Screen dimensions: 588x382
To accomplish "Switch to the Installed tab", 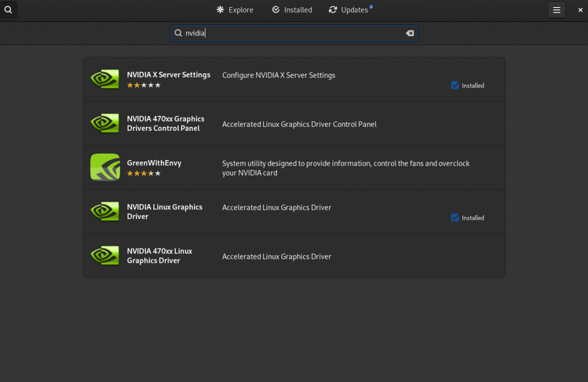I will pos(292,10).
